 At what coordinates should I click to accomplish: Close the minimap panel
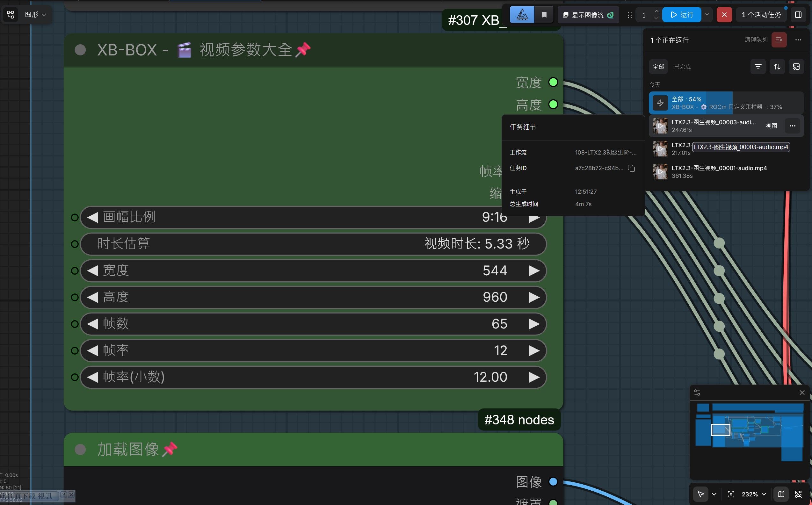pyautogui.click(x=802, y=393)
